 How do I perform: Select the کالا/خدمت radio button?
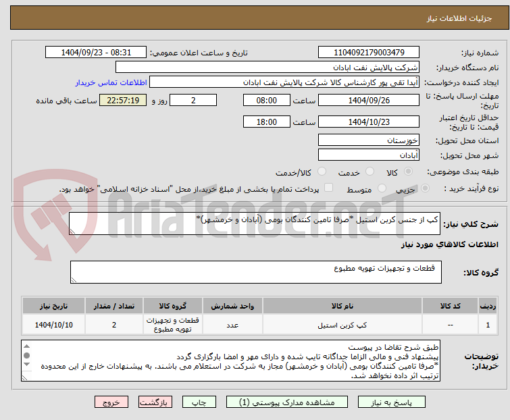point(322,172)
